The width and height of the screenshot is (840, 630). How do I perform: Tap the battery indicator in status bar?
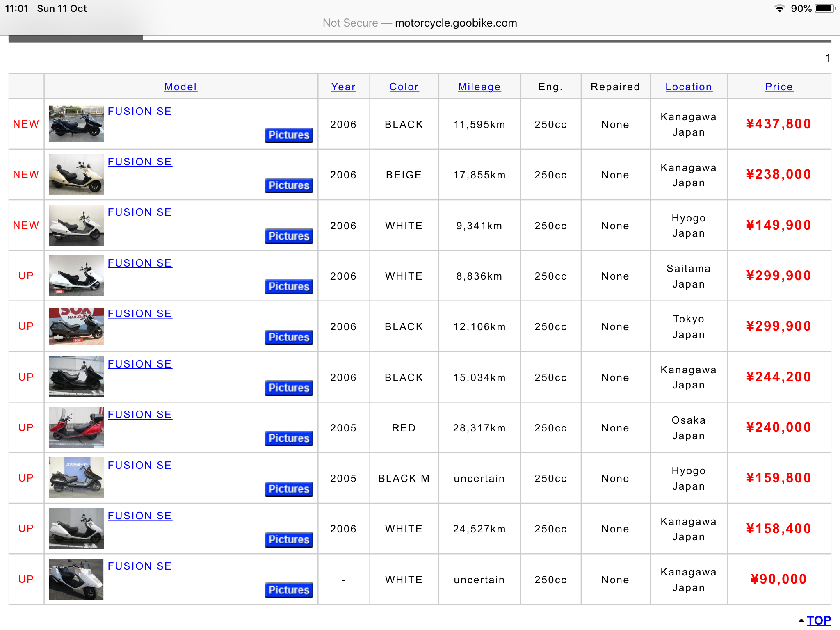824,9
